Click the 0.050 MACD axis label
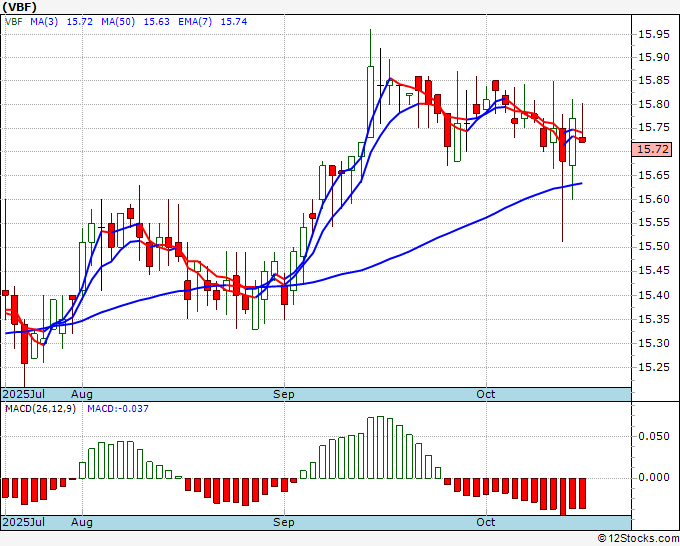Image resolution: width=680 pixels, height=546 pixels. pyautogui.click(x=654, y=437)
